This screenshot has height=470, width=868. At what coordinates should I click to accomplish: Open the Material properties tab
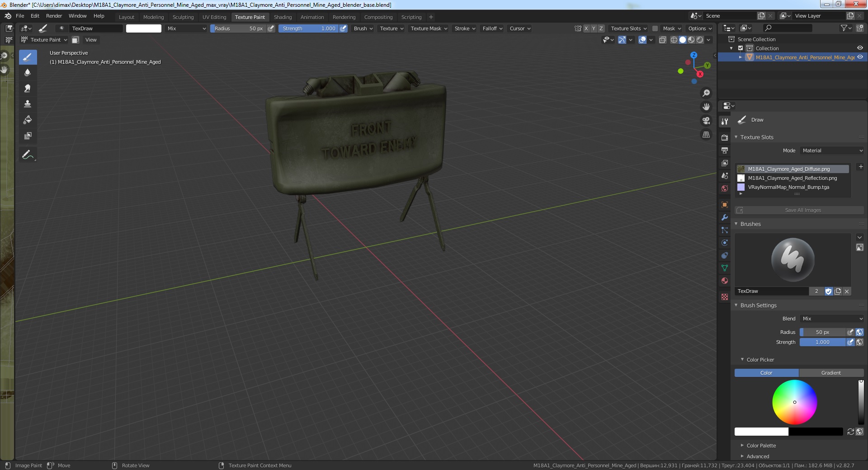click(725, 281)
